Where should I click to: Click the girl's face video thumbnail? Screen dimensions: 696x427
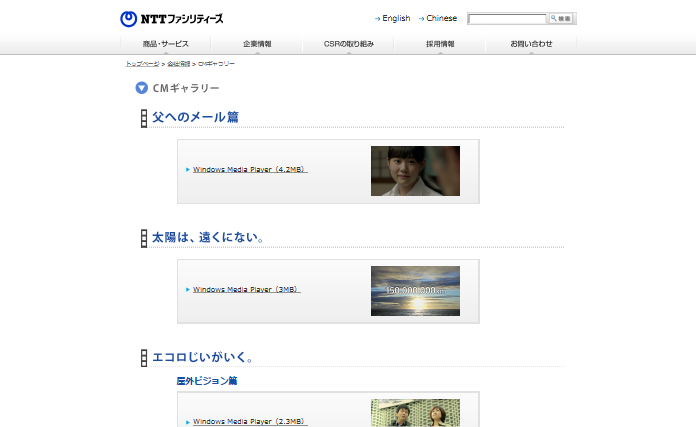coord(415,171)
